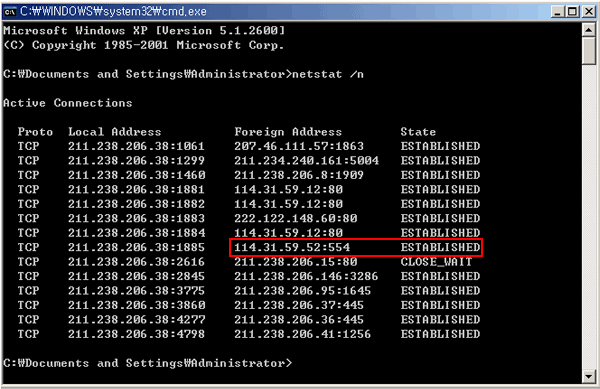
Task: Click local address 211.238.206.38:3775
Action: [137, 291]
